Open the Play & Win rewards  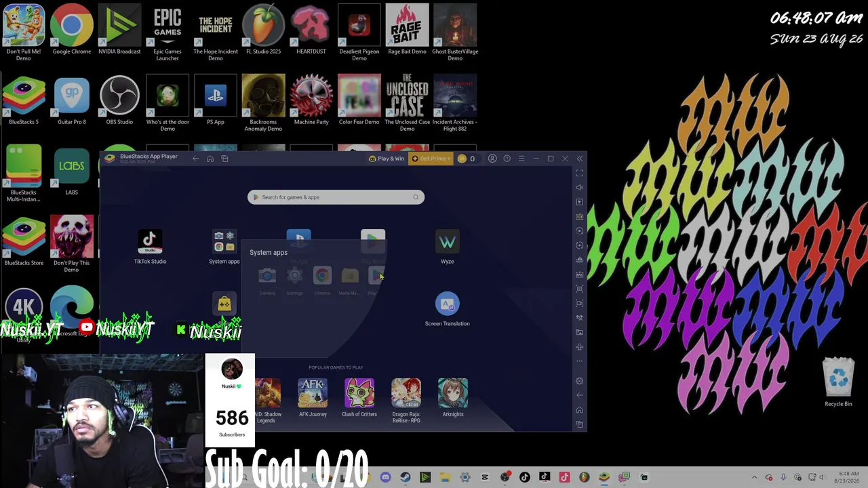[x=387, y=159]
